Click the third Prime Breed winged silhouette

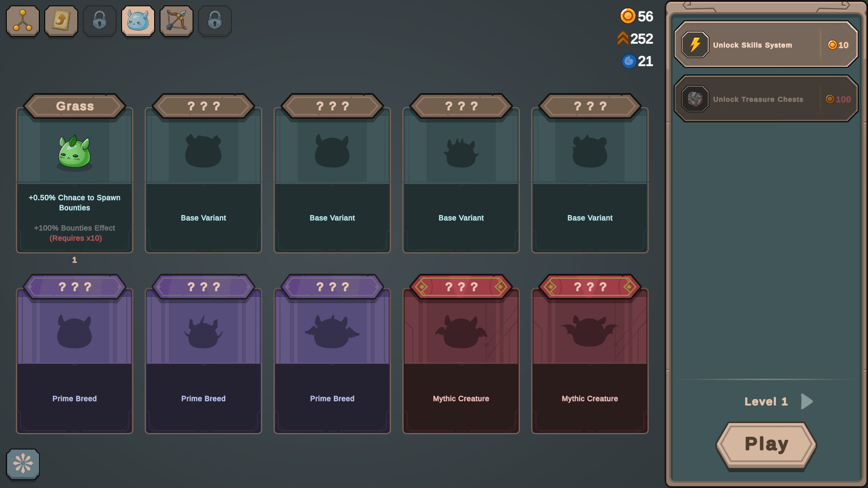coord(332,332)
